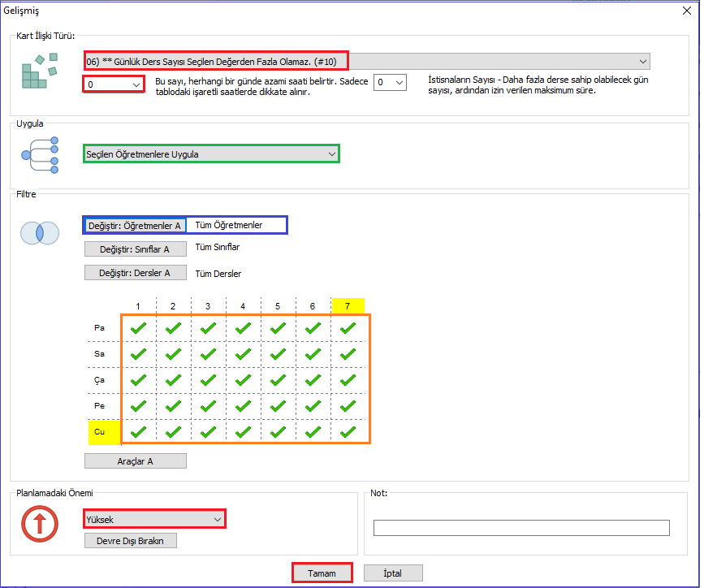The height and width of the screenshot is (588, 704).
Task: Toggle the Pe period 7 checkmark
Action: (348, 407)
